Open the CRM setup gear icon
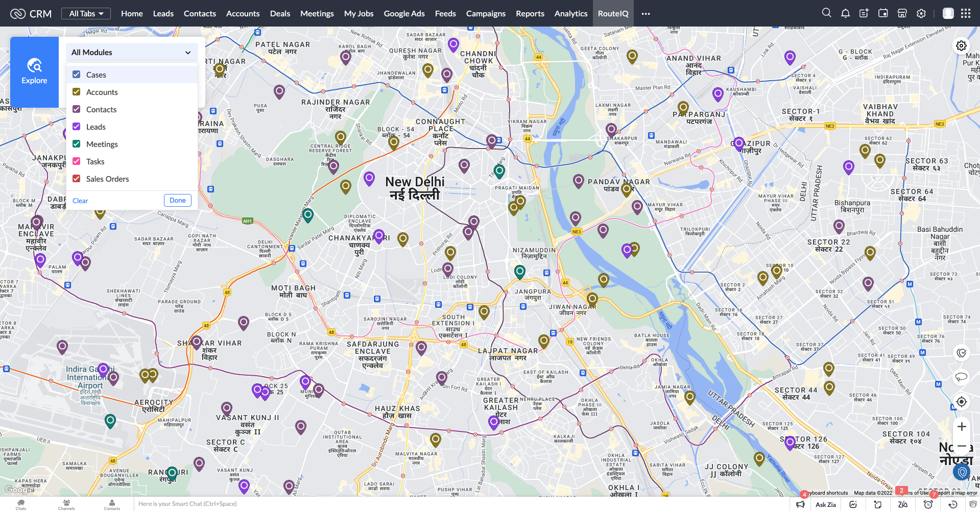 pyautogui.click(x=921, y=13)
